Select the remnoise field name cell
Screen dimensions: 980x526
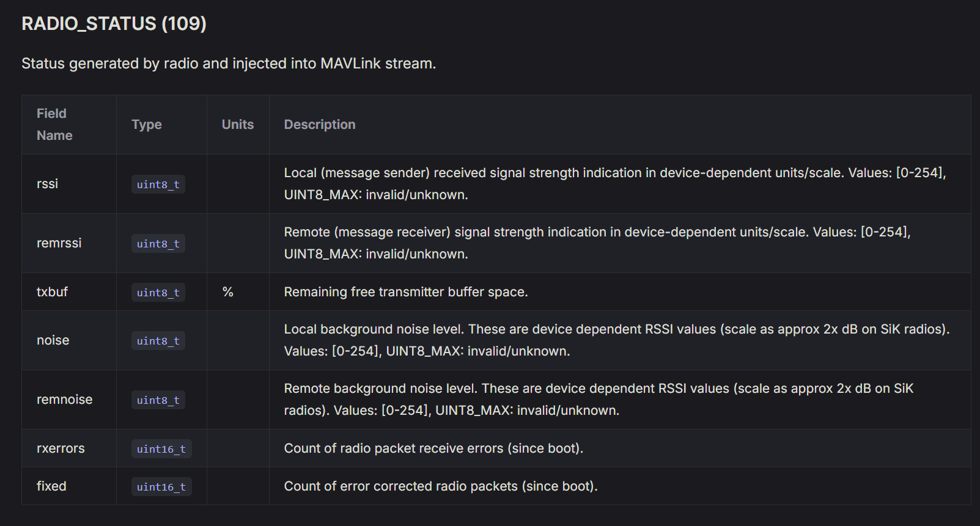pyautogui.click(x=64, y=400)
